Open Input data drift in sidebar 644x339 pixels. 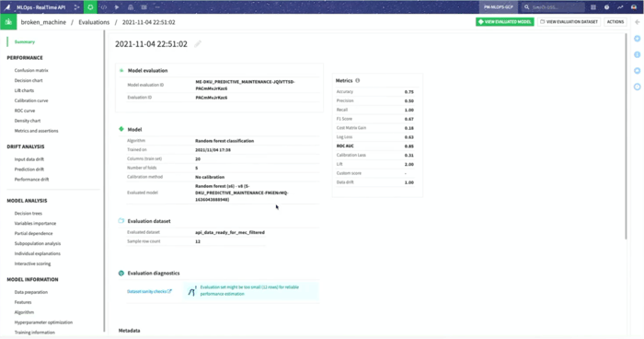[29, 159]
